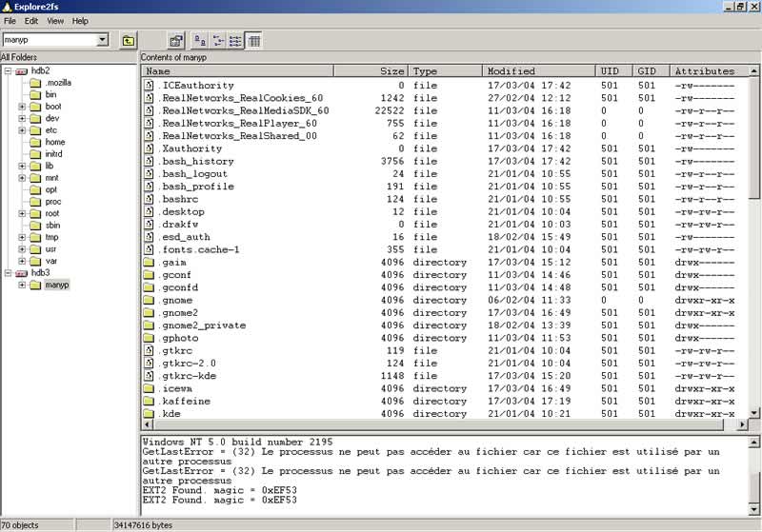The image size is (762, 532).
Task: Click file list scrollbar down arrow
Action: point(754,413)
